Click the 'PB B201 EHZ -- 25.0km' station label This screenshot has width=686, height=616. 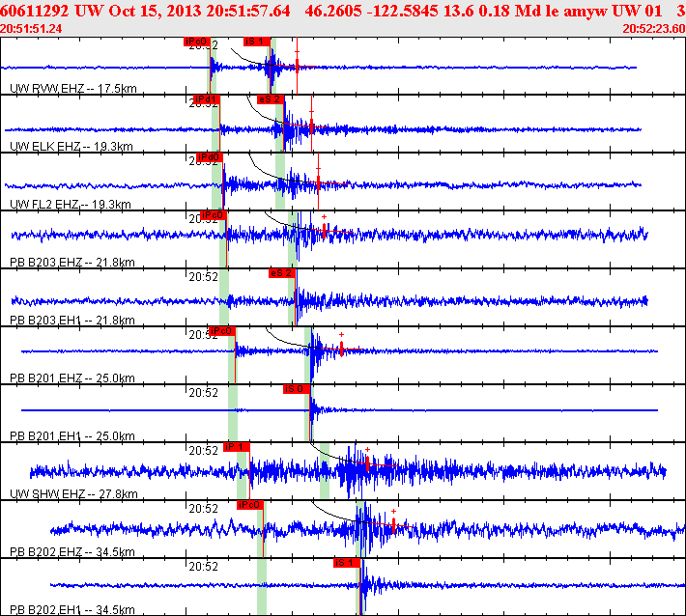(x=72, y=378)
